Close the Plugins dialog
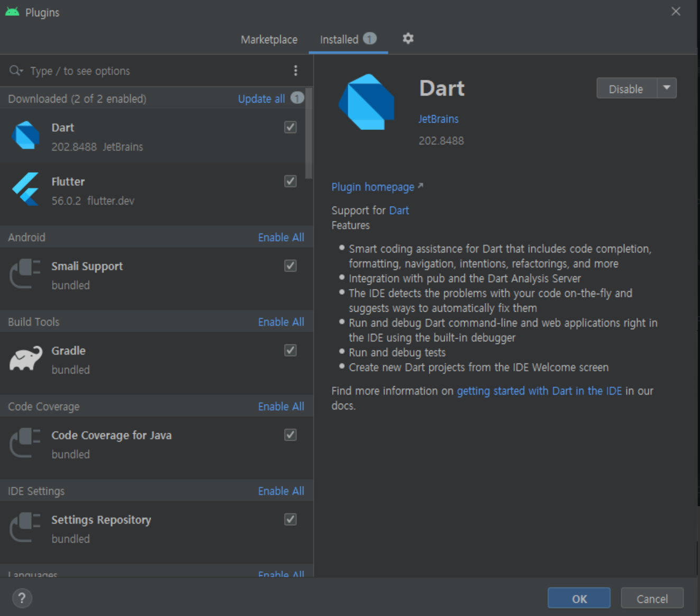The width and height of the screenshot is (700, 616). [x=676, y=11]
